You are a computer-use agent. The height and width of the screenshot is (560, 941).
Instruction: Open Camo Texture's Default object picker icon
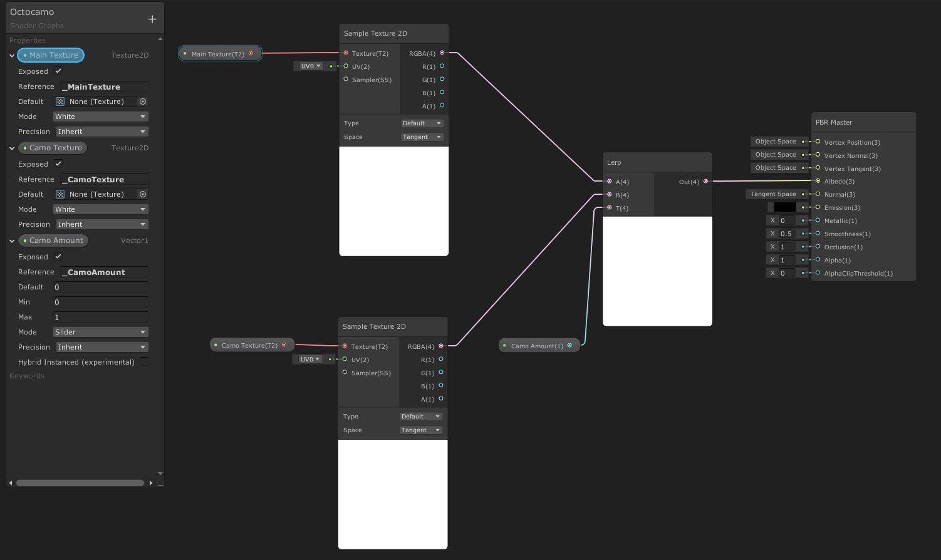pyautogui.click(x=143, y=194)
